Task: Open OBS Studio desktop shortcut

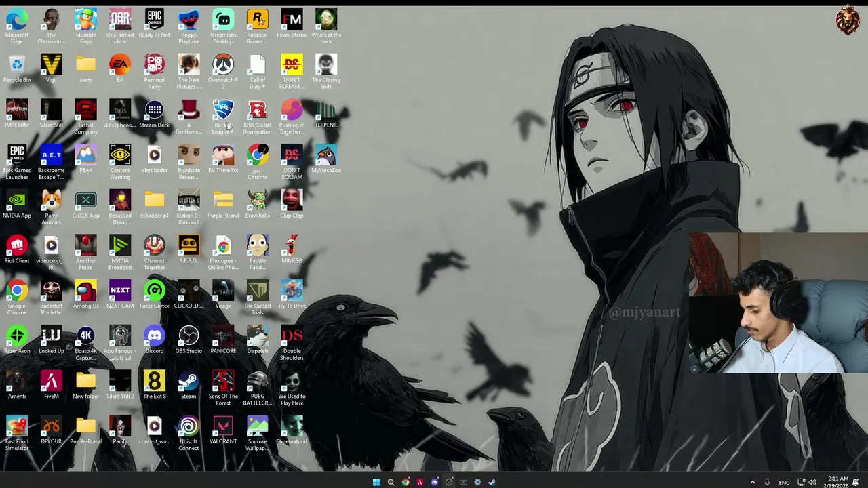Action: coord(189,340)
